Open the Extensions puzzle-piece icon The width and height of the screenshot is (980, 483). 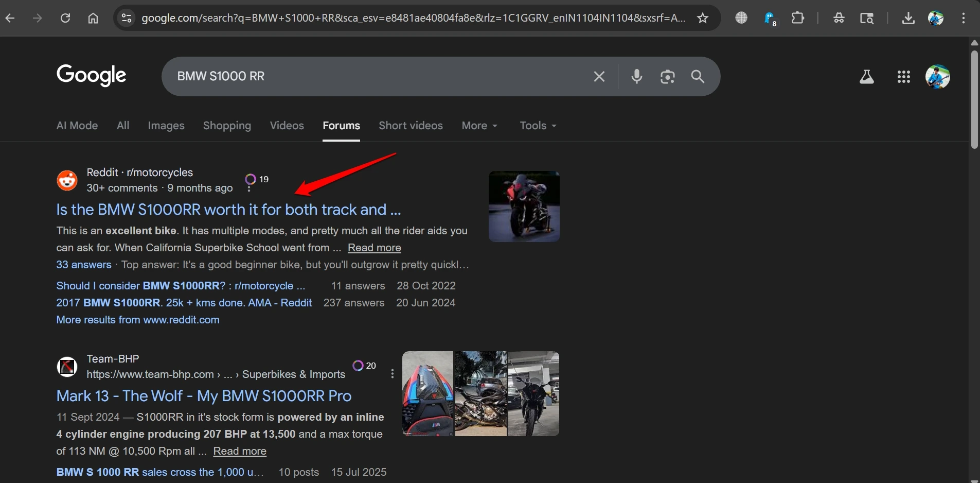[798, 18]
